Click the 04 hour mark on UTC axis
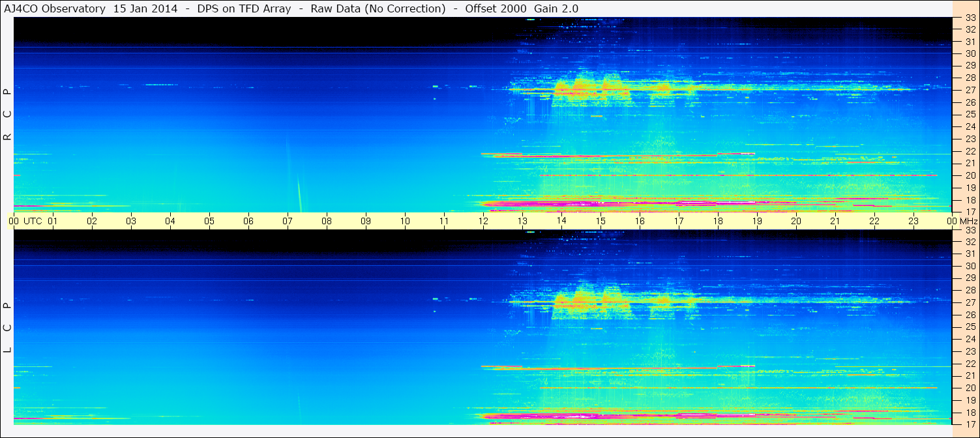This screenshot has width=980, height=438. (170, 221)
